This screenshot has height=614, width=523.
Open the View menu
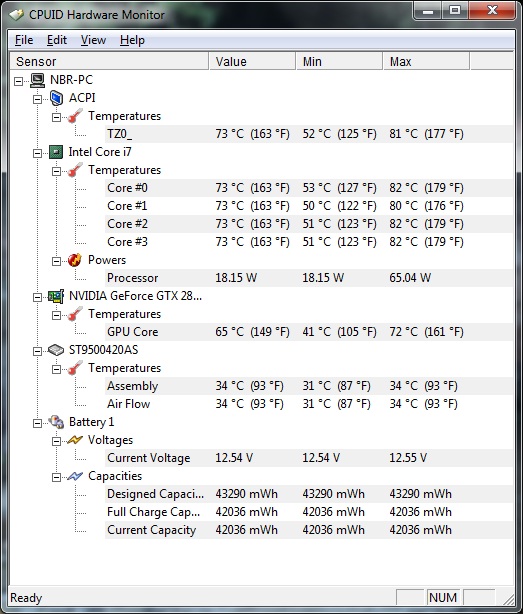(x=93, y=40)
